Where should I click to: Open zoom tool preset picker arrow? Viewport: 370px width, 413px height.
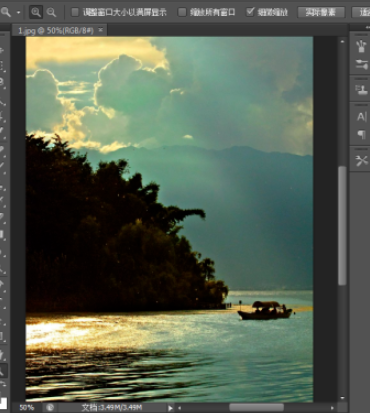coord(18,13)
